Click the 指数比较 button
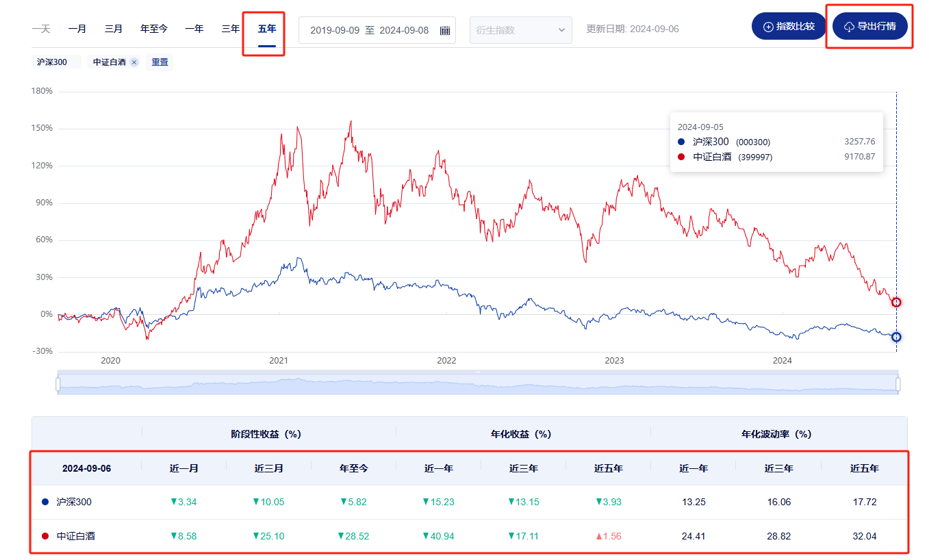 click(x=789, y=27)
